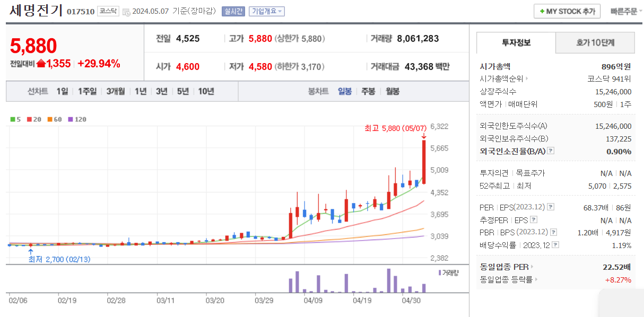Select the 3개월 line chart period
Image resolution: width=644 pixels, height=317 pixels.
pyautogui.click(x=115, y=91)
